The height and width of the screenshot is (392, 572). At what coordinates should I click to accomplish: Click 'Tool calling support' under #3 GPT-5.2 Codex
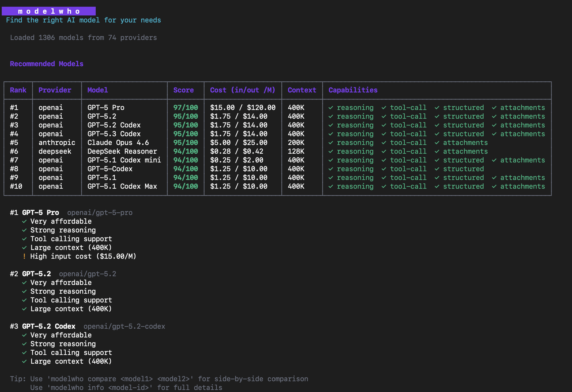pyautogui.click(x=71, y=353)
